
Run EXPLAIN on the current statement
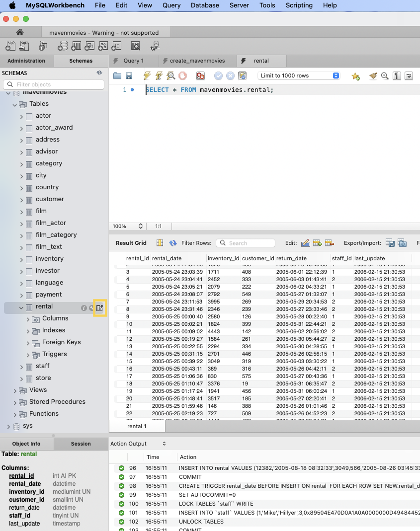coord(171,76)
